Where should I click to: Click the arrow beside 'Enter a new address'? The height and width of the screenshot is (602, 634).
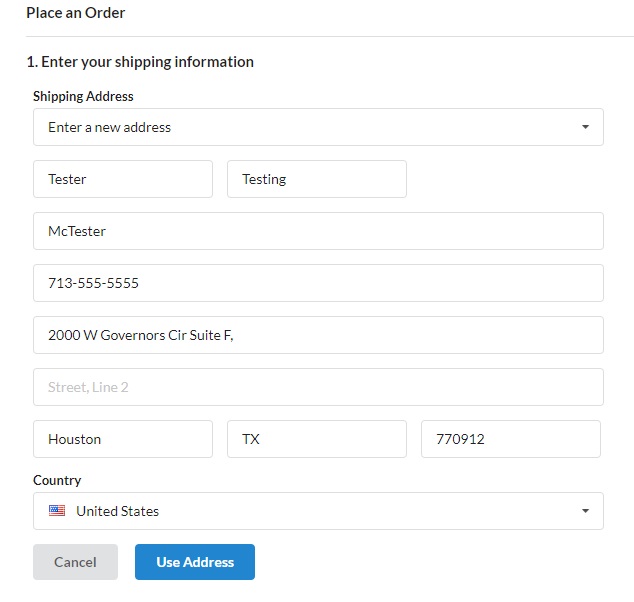click(585, 128)
